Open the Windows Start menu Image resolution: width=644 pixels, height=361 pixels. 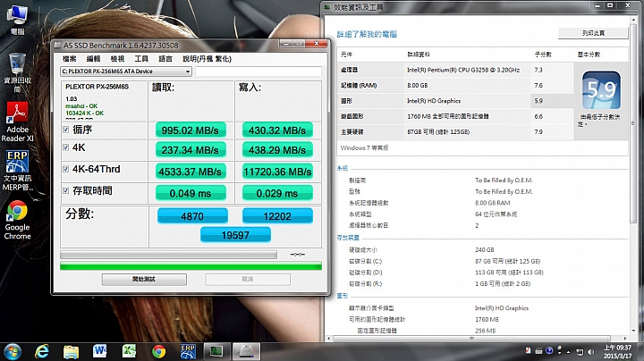pos(13,352)
